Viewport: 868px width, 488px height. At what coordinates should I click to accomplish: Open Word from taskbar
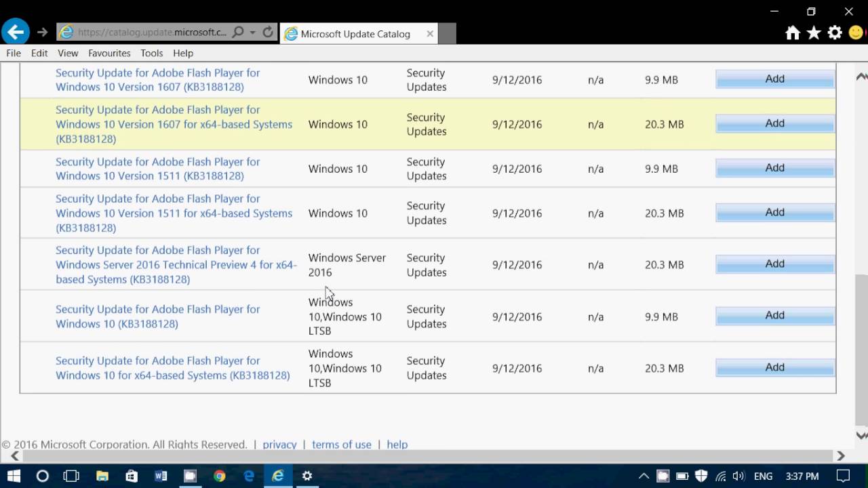[x=161, y=476]
